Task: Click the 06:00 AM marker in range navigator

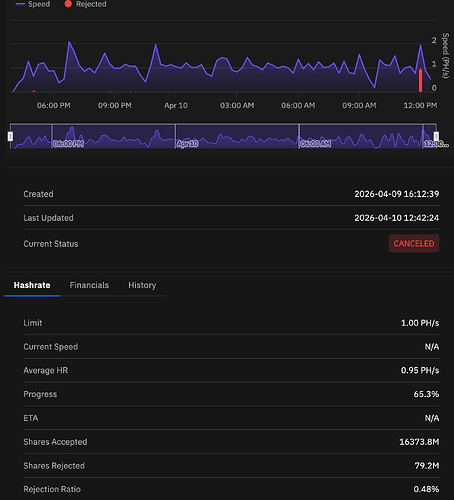Action: 315,144
